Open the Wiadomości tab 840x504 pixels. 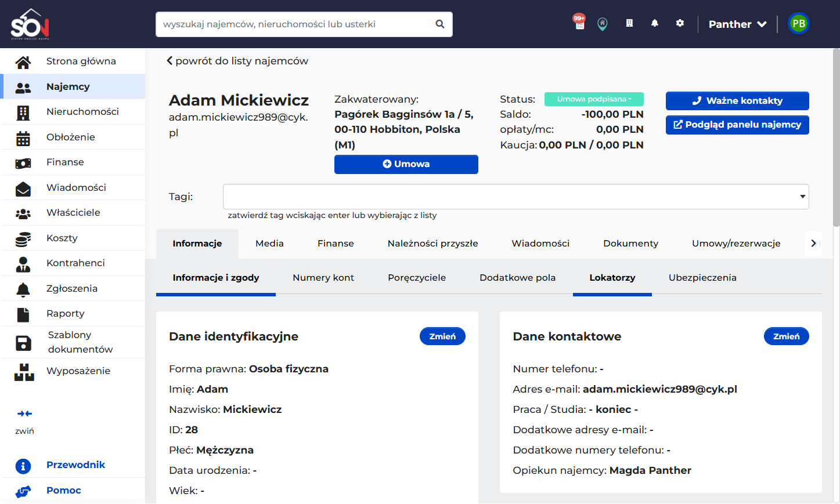click(x=540, y=244)
